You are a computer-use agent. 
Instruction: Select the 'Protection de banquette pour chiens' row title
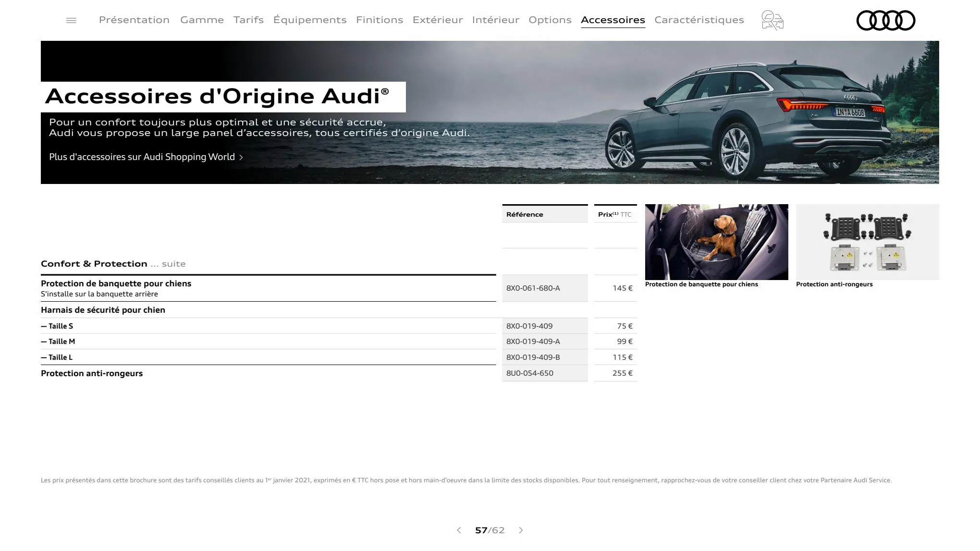pos(116,283)
